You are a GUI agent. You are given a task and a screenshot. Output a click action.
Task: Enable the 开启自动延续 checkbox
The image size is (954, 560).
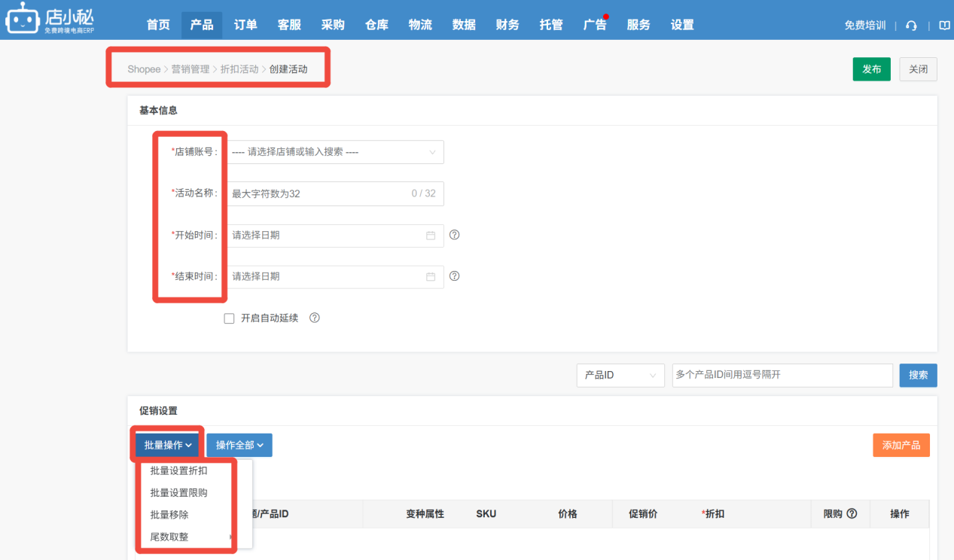coord(230,318)
